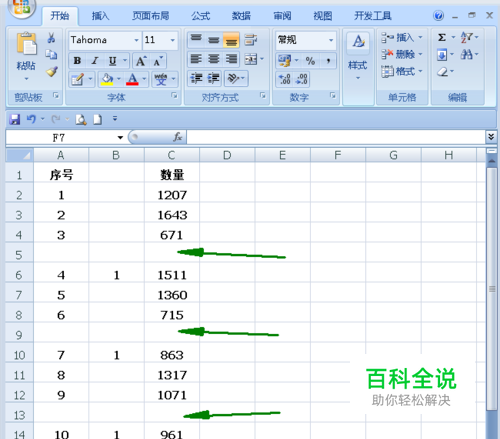Align text left
Screen dimensions: 500x439
click(x=196, y=59)
